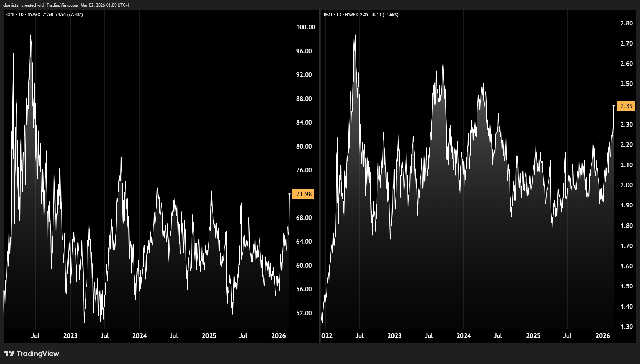Viewport: 640px width, 364px height.
Task: Click the 52.00 level on the left price axis
Action: point(304,313)
